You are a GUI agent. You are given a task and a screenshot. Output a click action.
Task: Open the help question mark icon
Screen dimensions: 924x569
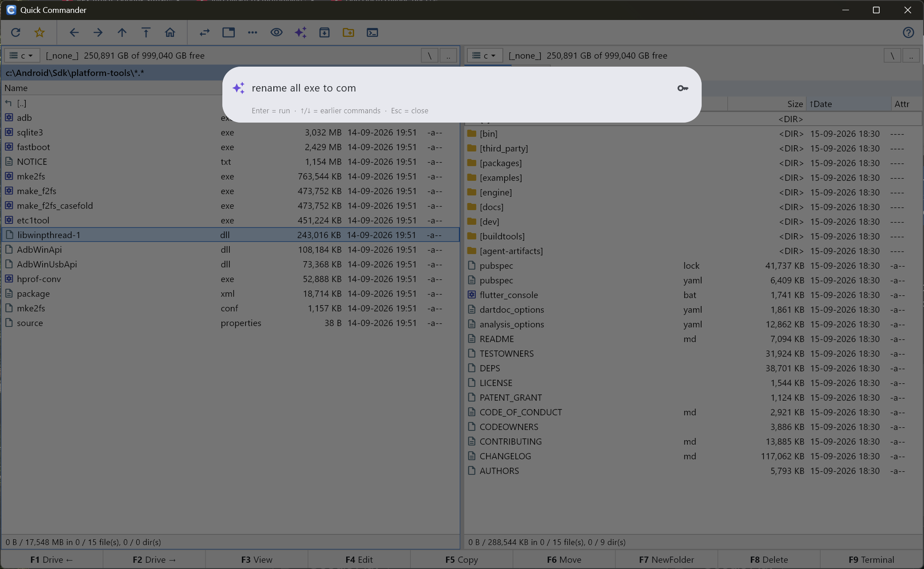click(x=908, y=32)
